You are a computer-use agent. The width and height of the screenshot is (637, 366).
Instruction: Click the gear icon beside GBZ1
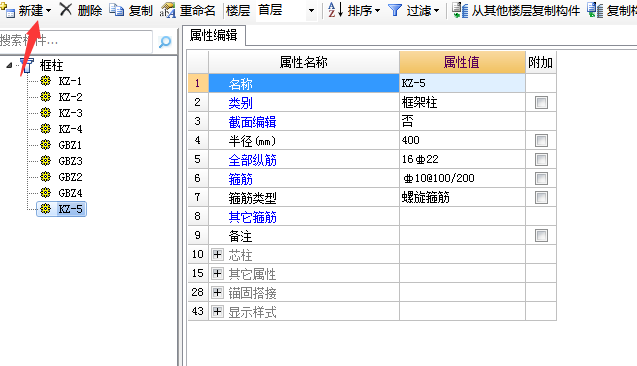(46, 145)
